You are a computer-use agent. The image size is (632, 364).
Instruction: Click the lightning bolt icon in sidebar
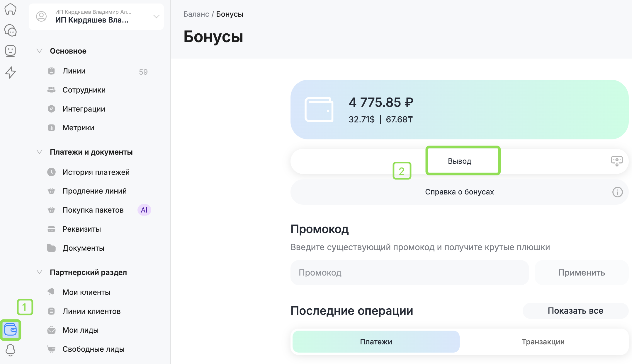[x=11, y=72]
